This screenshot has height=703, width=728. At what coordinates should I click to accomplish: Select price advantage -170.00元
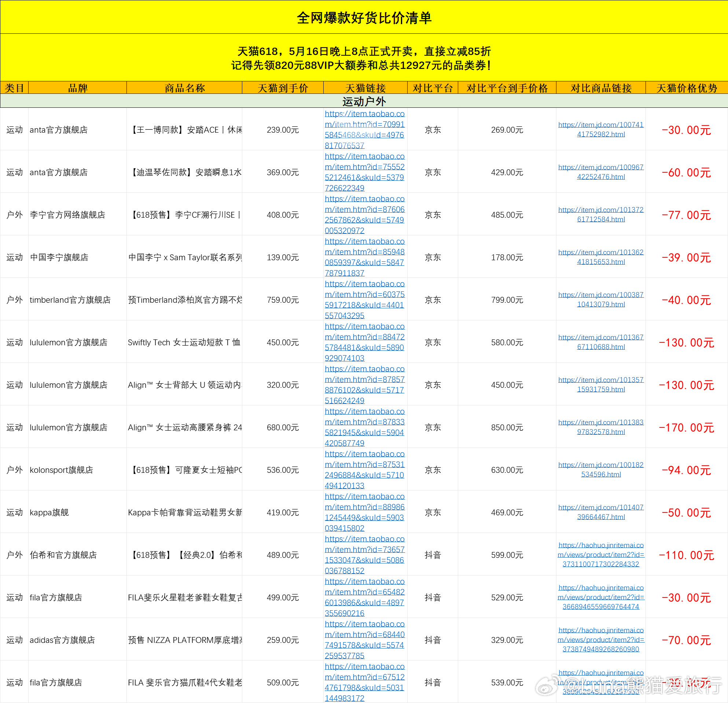[687, 427]
